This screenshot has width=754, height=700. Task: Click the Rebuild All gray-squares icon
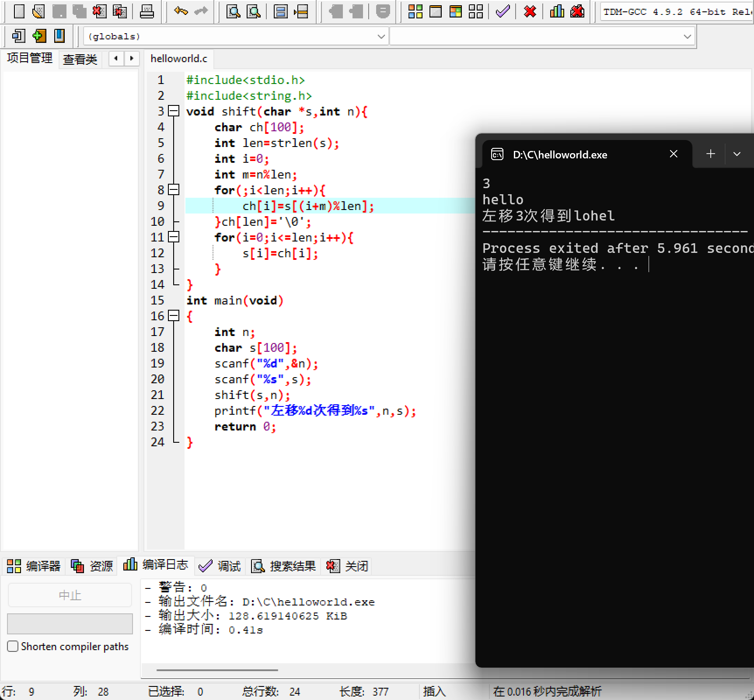[476, 11]
